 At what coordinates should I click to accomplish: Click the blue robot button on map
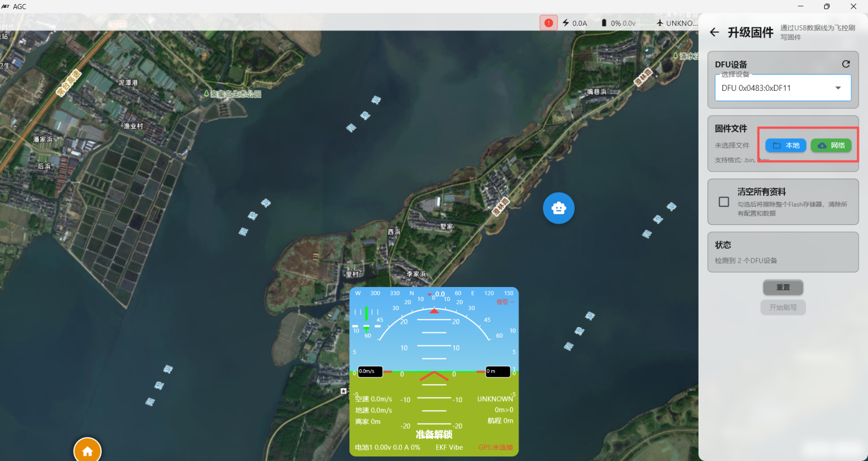[559, 208]
